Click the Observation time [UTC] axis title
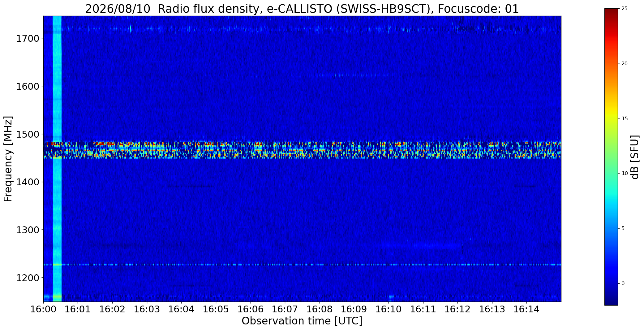This screenshot has height=330, width=644. point(302,321)
